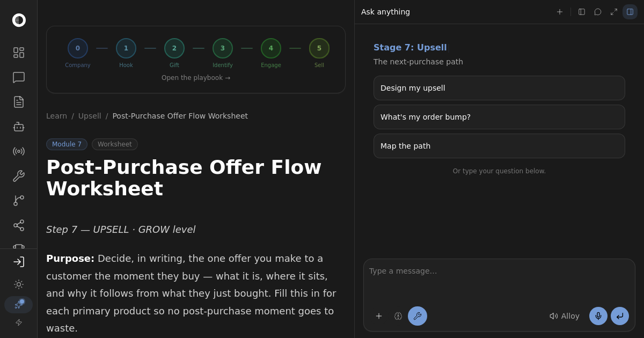Expand the chat panel to fullscreen
644x338 pixels.
[x=614, y=12]
